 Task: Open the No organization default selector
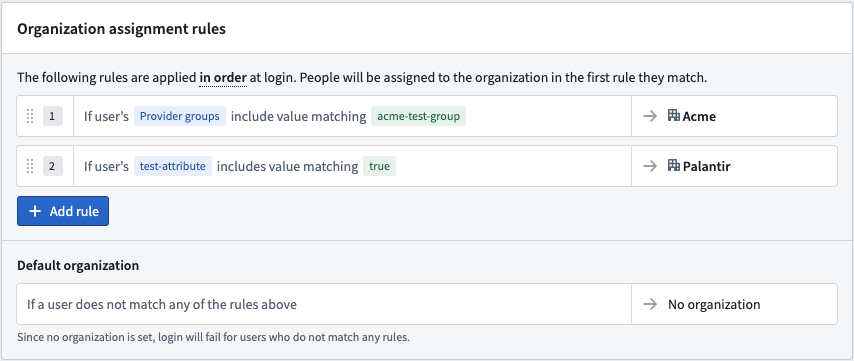click(x=734, y=304)
